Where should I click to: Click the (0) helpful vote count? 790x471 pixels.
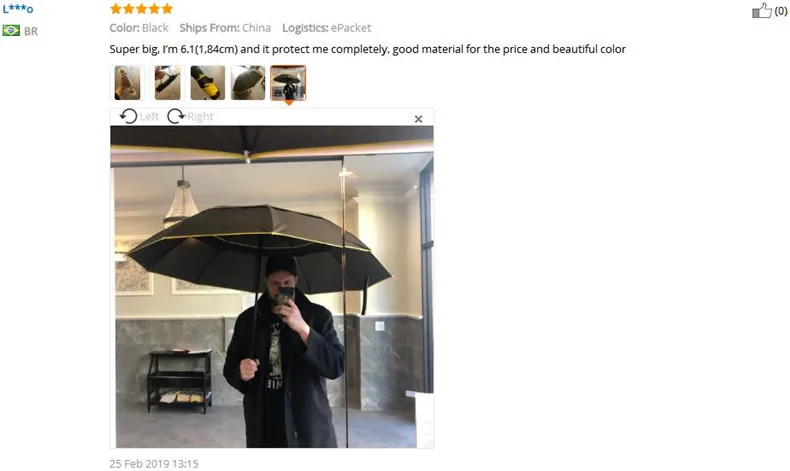click(781, 11)
